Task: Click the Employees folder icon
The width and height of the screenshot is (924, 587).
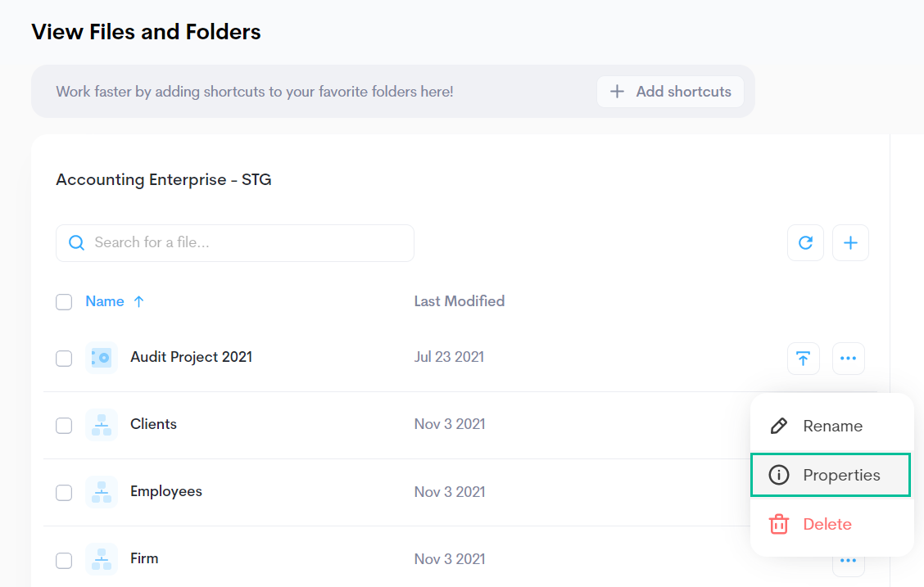Action: click(102, 492)
